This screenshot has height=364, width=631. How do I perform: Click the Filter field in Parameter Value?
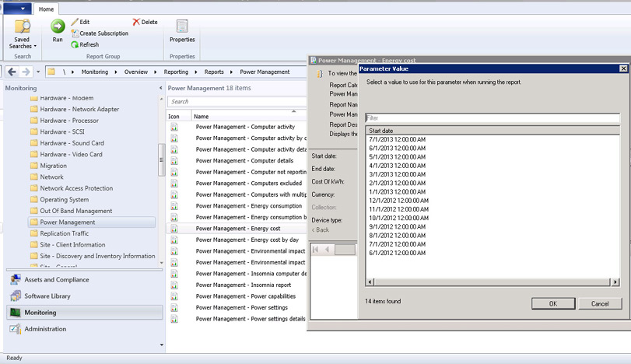coord(493,118)
